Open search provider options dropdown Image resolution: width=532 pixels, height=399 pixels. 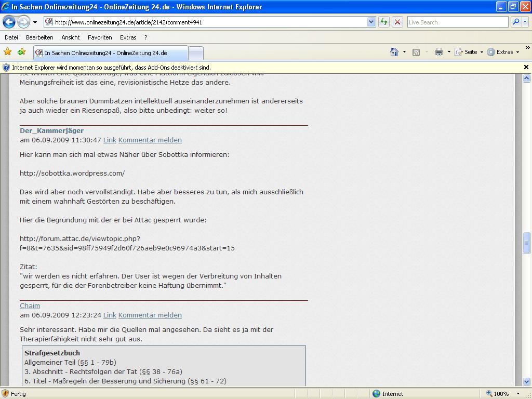tap(525, 22)
